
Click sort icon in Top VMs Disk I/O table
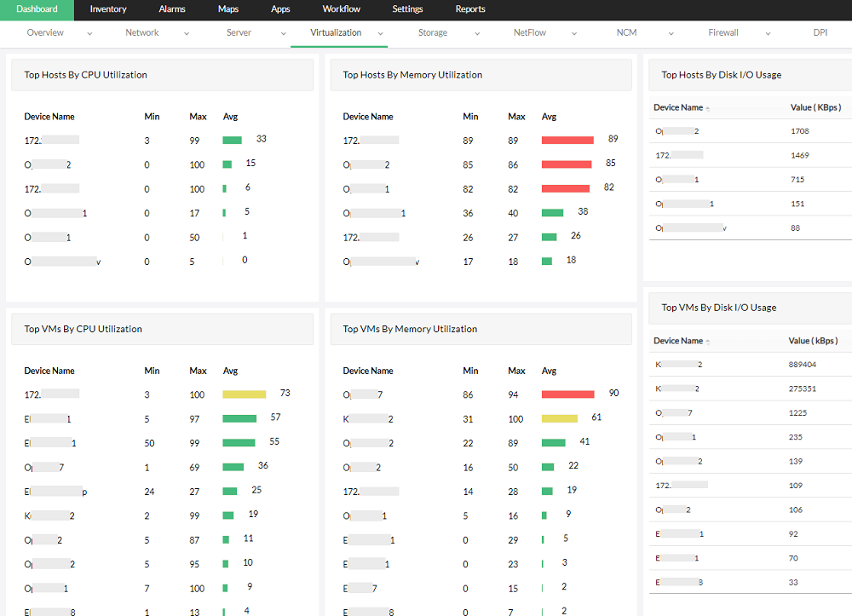tap(708, 342)
